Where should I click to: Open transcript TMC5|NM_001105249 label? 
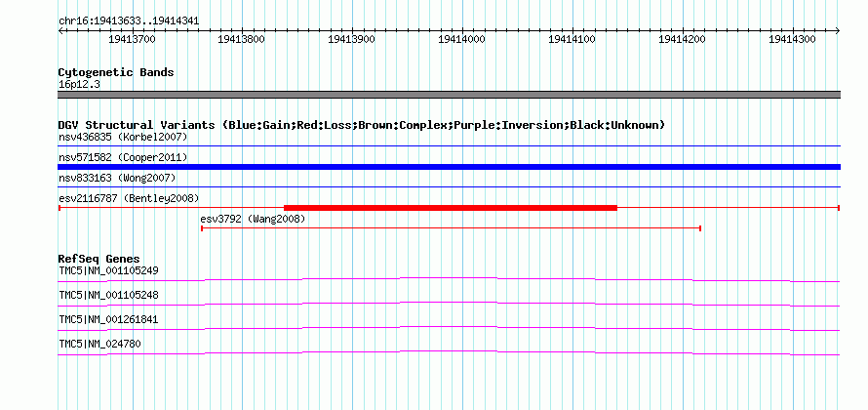pyautogui.click(x=108, y=271)
